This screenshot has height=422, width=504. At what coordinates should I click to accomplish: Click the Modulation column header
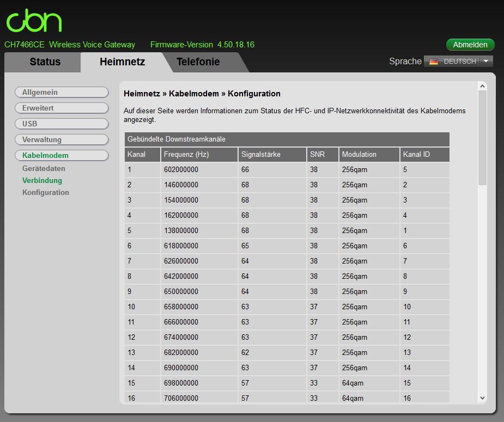(369, 155)
